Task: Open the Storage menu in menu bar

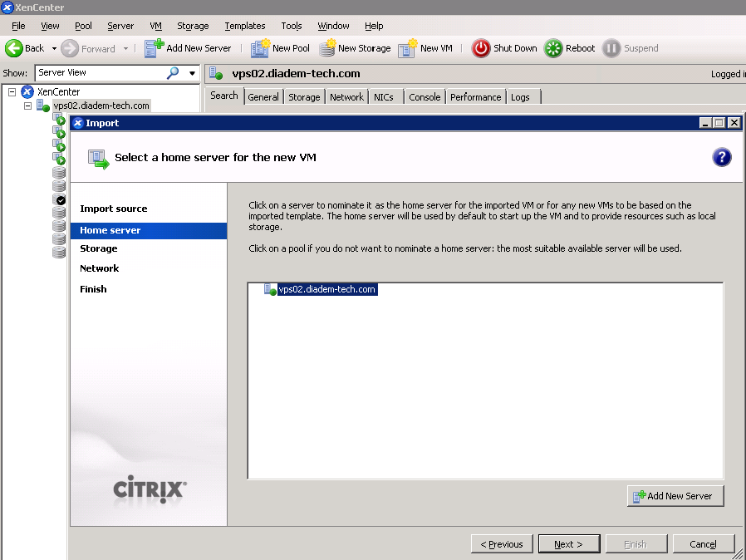Action: click(x=193, y=26)
